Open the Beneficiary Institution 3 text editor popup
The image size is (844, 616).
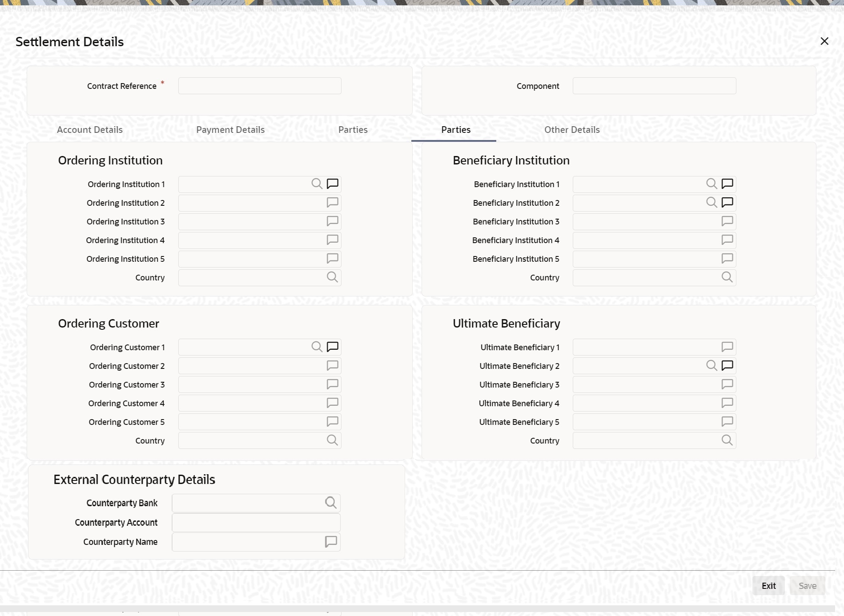[x=727, y=221]
